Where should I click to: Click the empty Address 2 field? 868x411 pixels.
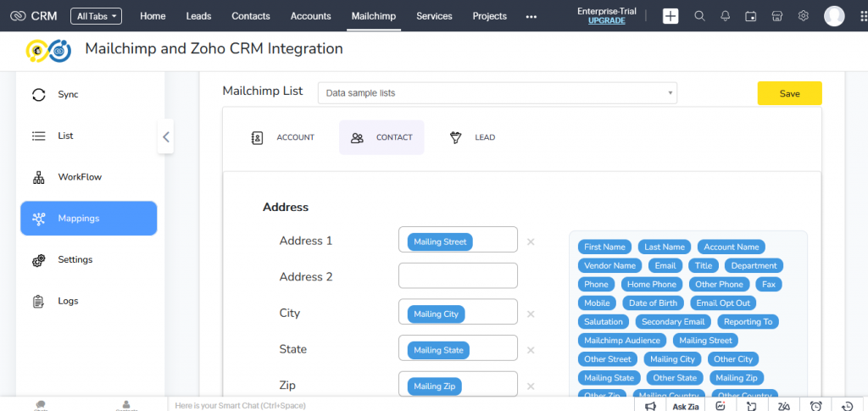pos(458,275)
